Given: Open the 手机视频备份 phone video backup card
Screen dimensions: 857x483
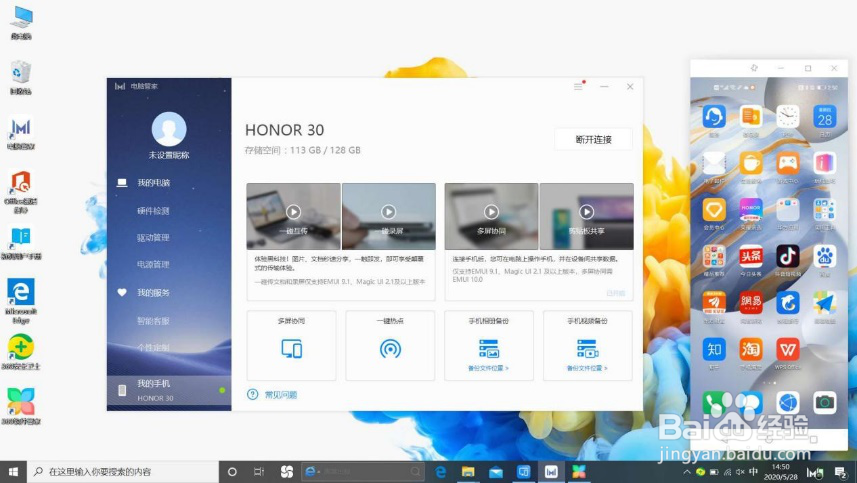Looking at the screenshot, I should [588, 345].
